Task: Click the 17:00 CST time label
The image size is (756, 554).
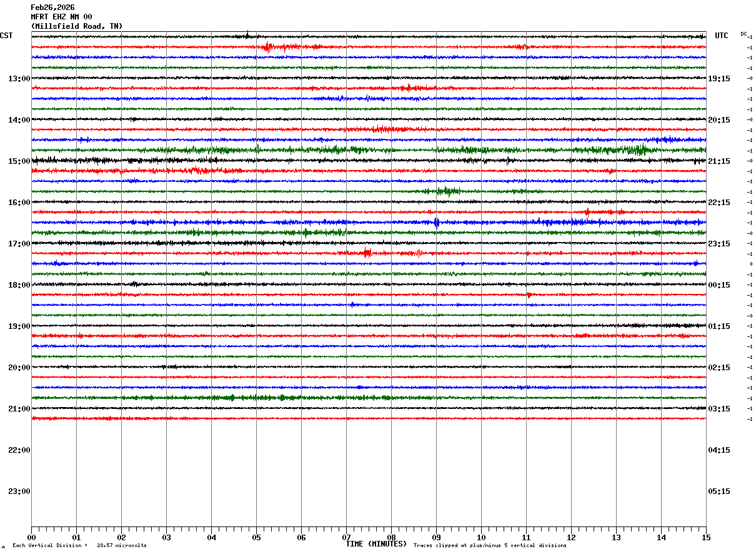Action: coord(19,244)
